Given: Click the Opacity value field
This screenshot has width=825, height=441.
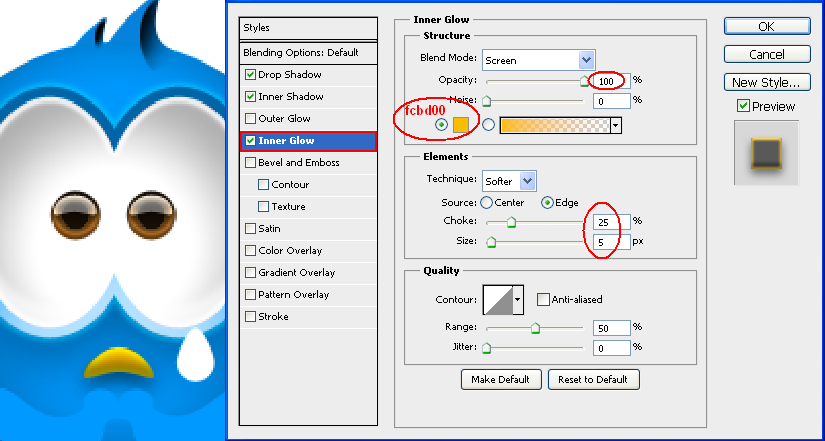Looking at the screenshot, I should tap(611, 81).
